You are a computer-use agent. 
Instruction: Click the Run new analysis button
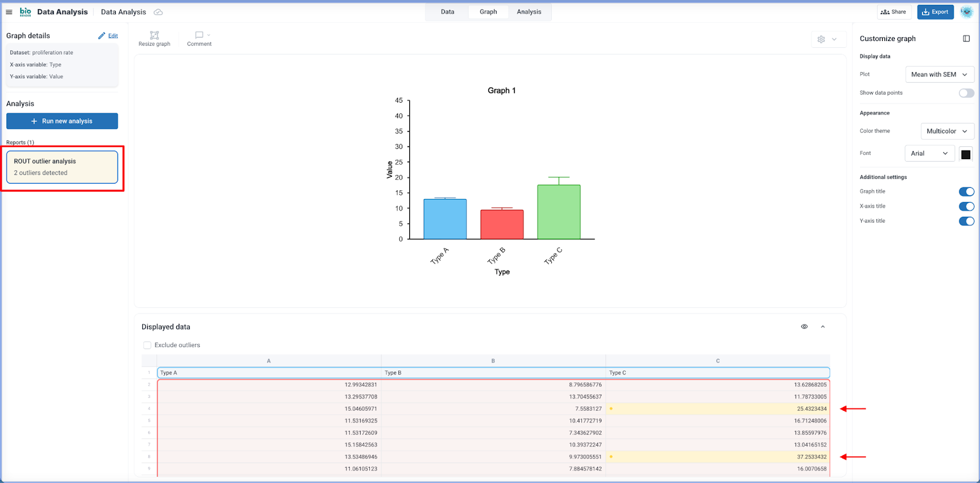point(62,121)
